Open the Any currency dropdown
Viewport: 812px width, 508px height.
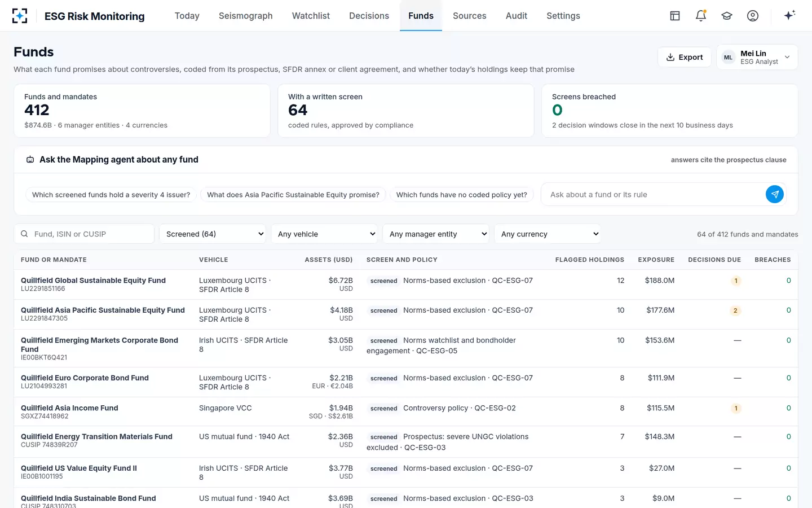[x=548, y=234]
